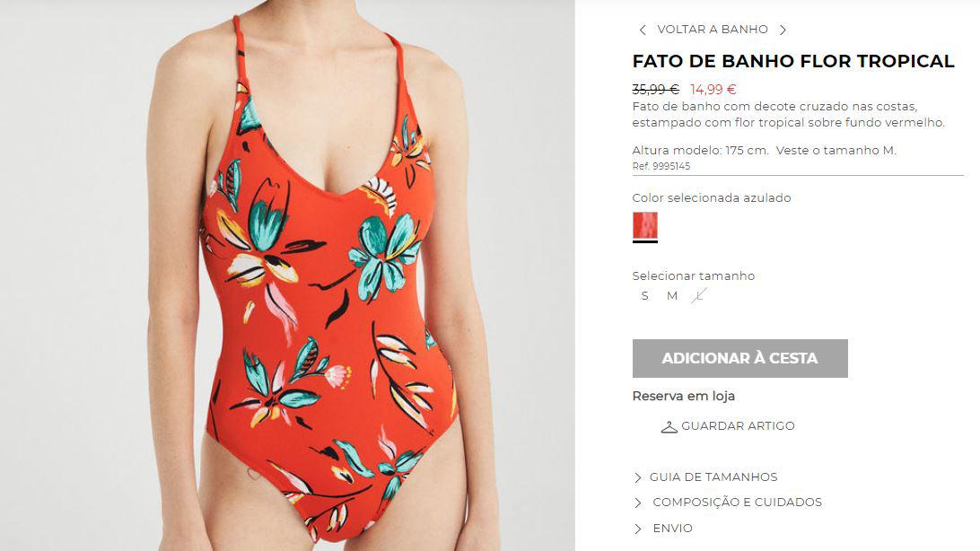
Task: Open the Reserva em loja link
Action: point(683,396)
